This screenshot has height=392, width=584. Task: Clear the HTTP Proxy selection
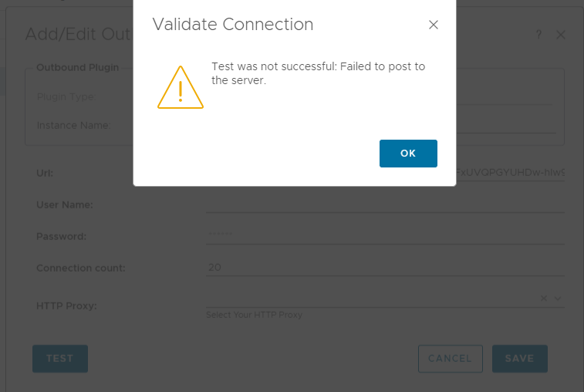pyautogui.click(x=543, y=299)
